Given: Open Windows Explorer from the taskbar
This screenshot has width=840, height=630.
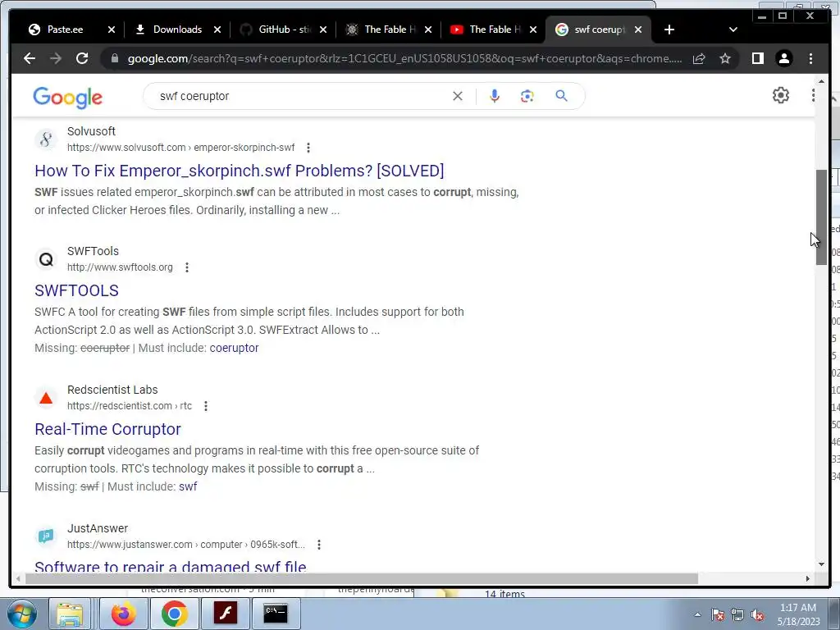Looking at the screenshot, I should point(70,614).
